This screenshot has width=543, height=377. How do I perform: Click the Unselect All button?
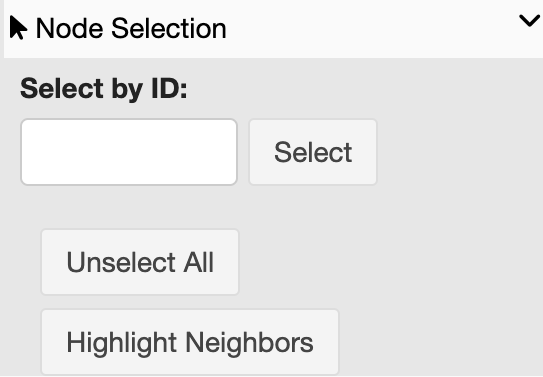pos(140,262)
